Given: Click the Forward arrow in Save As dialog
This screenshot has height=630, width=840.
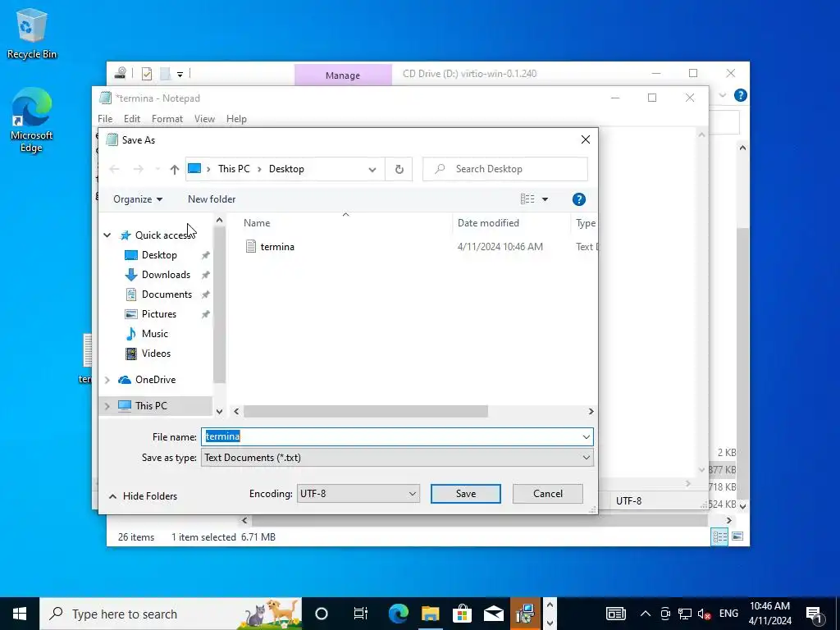Looking at the screenshot, I should 138,169.
